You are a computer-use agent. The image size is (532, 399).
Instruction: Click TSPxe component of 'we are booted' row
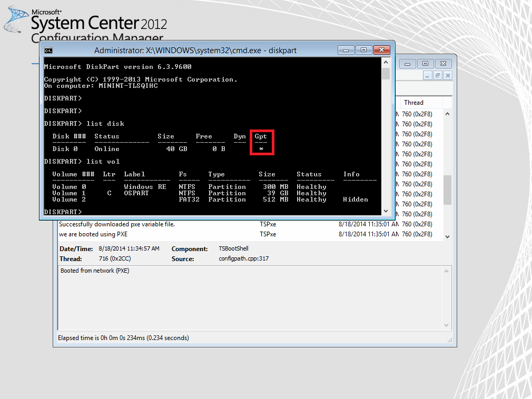(x=268, y=234)
